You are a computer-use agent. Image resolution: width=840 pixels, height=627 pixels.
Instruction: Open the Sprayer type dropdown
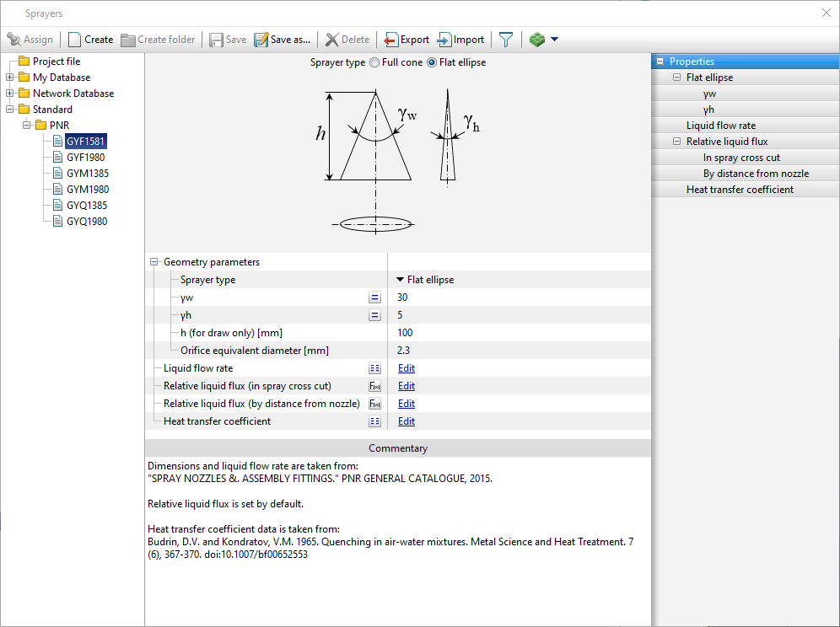click(401, 280)
